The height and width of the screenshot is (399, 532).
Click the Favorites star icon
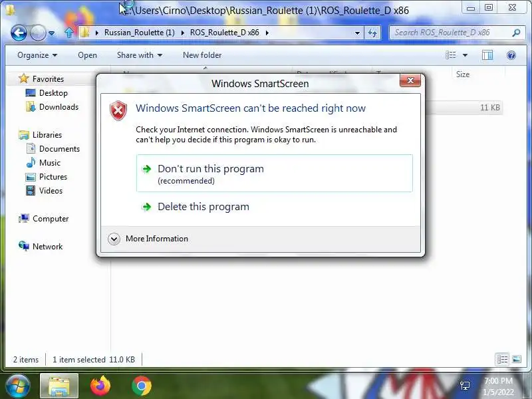[x=24, y=78]
